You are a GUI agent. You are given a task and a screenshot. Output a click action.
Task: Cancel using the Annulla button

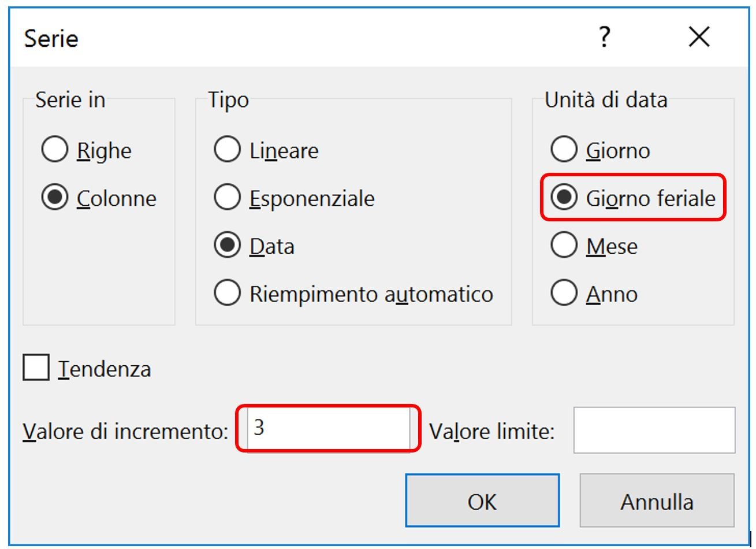657,501
